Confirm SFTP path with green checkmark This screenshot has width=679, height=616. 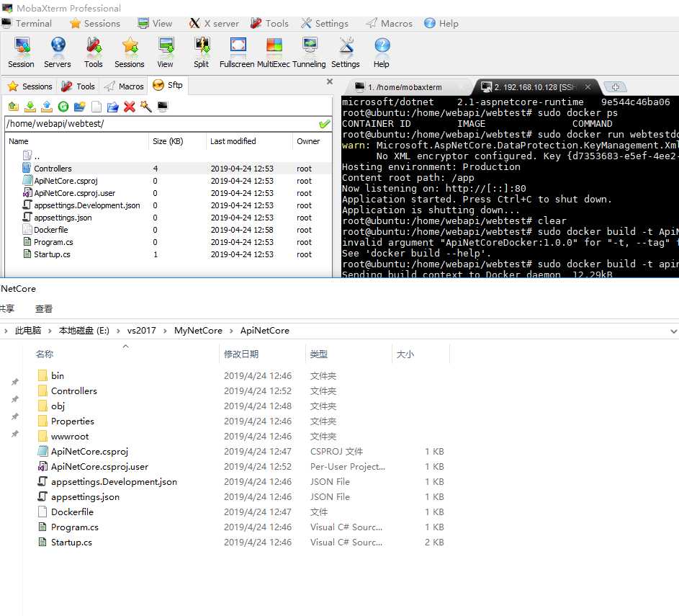324,124
